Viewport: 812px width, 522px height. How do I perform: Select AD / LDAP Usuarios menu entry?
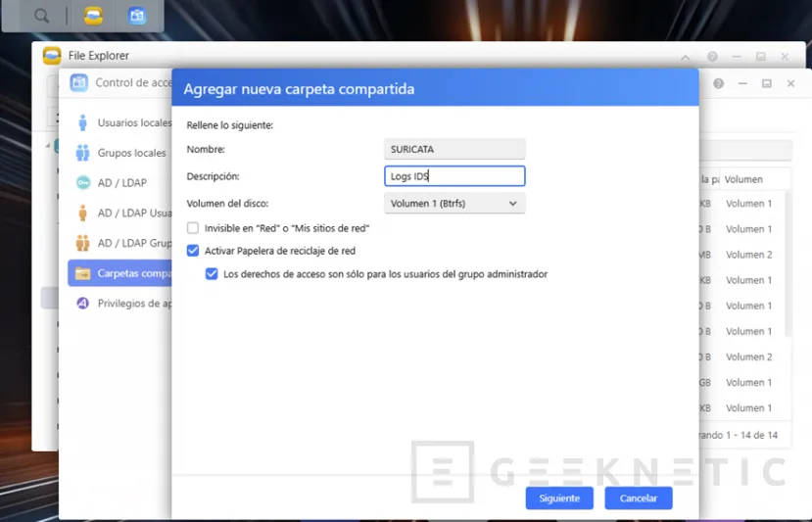click(x=133, y=213)
